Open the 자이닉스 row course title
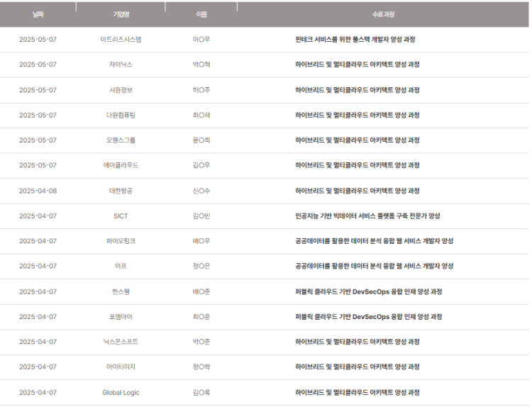This screenshot has height=407, width=532. pos(358,65)
